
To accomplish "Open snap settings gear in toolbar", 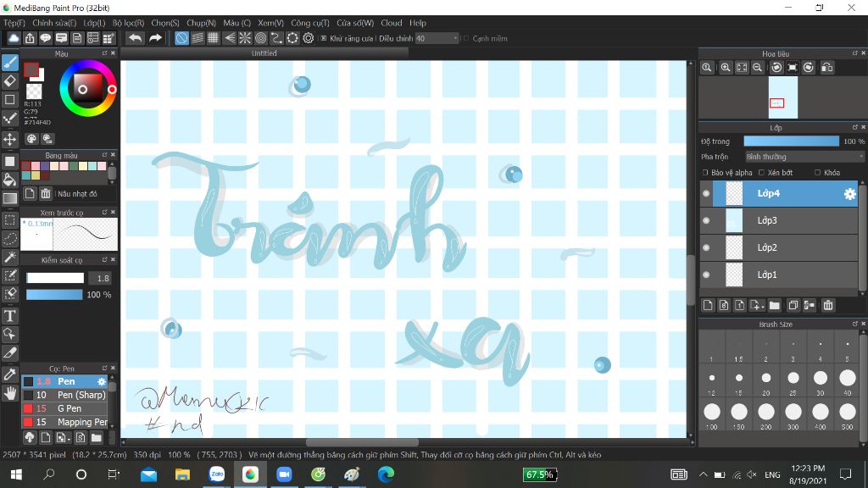I will coord(309,38).
